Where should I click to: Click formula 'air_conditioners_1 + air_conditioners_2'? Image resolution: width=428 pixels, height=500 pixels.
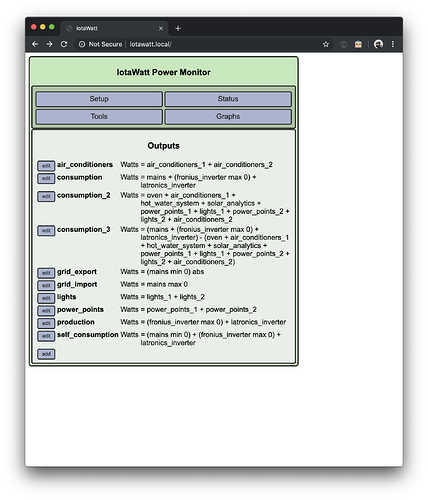pos(210,165)
